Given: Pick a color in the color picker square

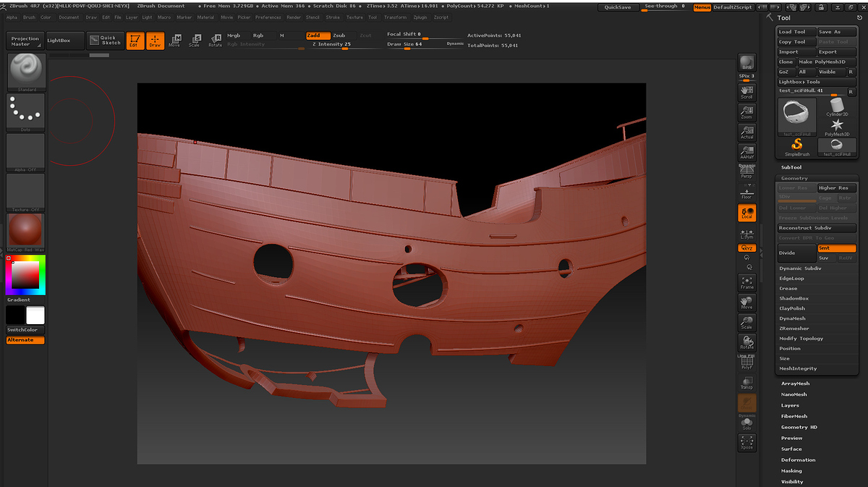Looking at the screenshot, I should tap(25, 274).
